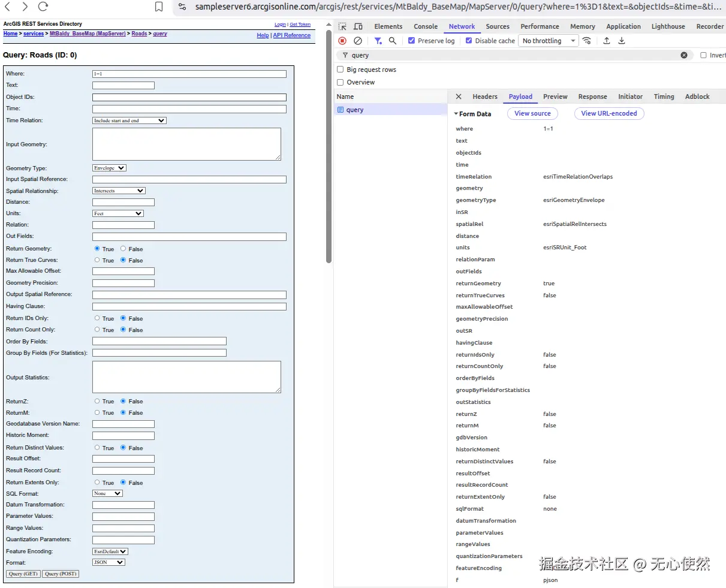Go forward with browser forward arrow
This screenshot has width=726, height=588.
(25, 7)
